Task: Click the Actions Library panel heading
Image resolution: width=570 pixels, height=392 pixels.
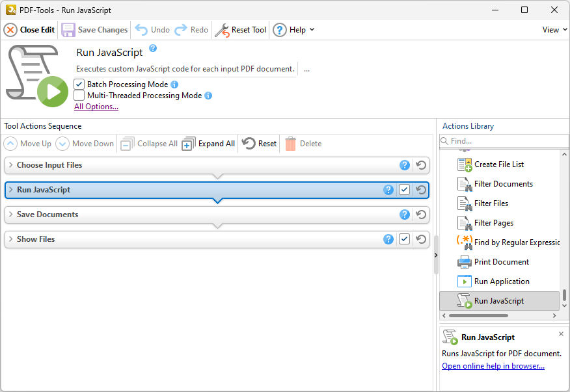Action: [468, 126]
